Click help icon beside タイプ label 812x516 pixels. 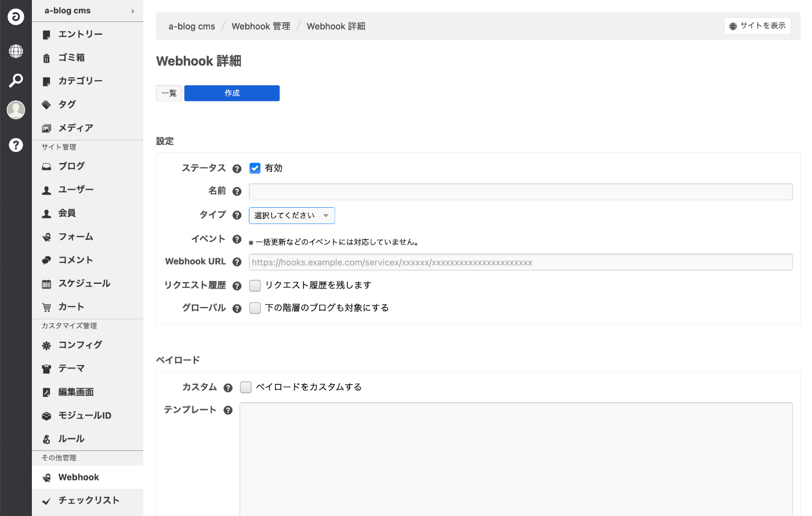tap(237, 215)
